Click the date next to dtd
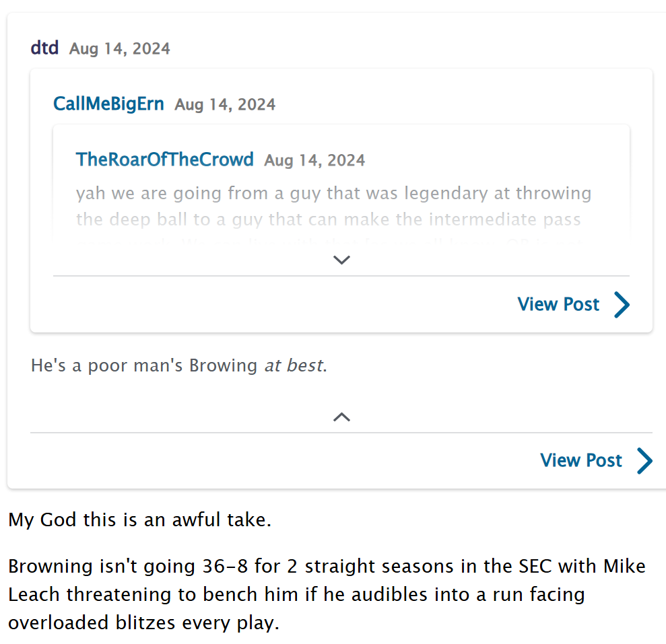Image resolution: width=666 pixels, height=644 pixels. [x=120, y=49]
